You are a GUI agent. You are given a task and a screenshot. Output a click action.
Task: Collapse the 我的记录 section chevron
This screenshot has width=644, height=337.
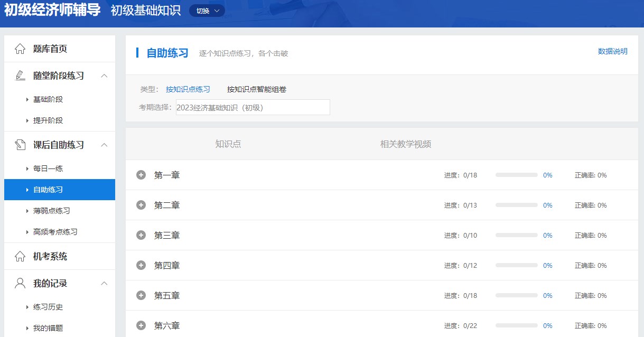tap(104, 283)
